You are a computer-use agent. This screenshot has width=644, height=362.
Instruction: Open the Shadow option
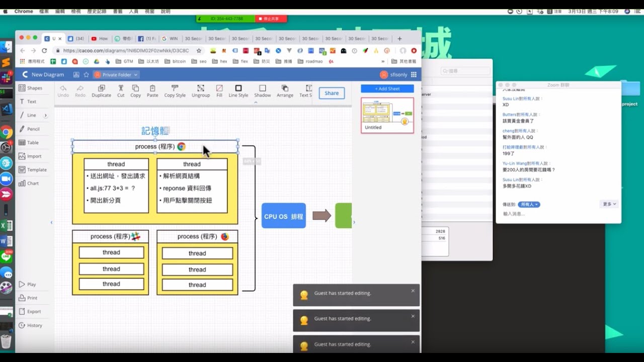pos(262,91)
